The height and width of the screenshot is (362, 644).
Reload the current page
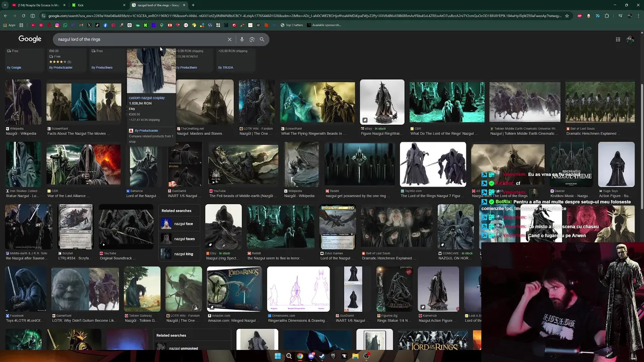[23, 16]
